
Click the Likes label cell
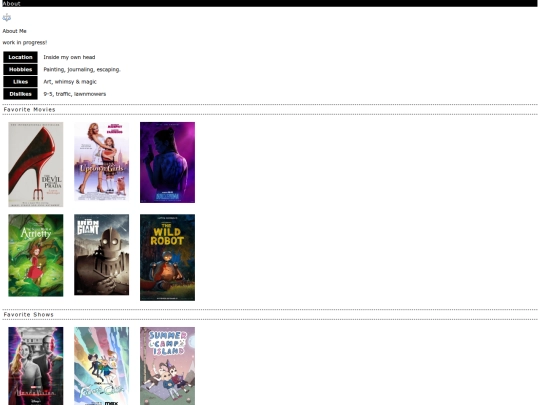coord(20,82)
